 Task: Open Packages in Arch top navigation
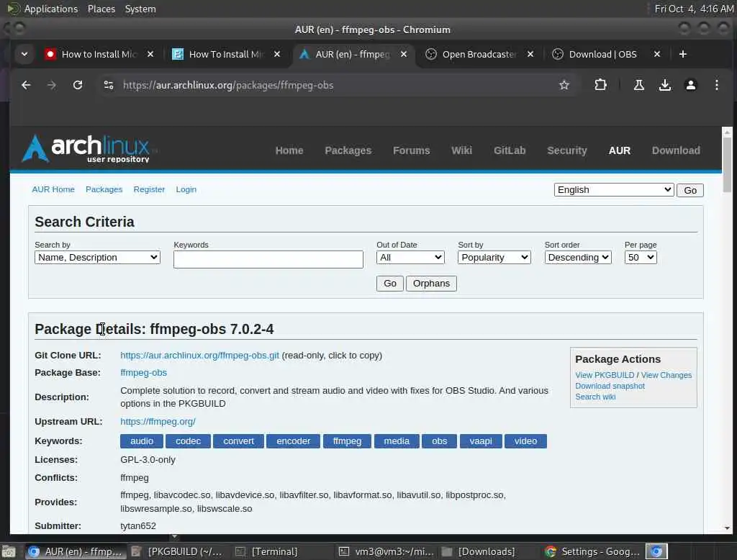tap(348, 150)
